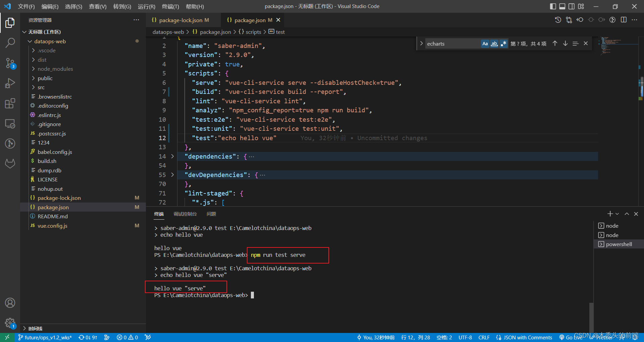Create a new terminal with the plus icon
Screen dimensions: 644x342
(609, 214)
